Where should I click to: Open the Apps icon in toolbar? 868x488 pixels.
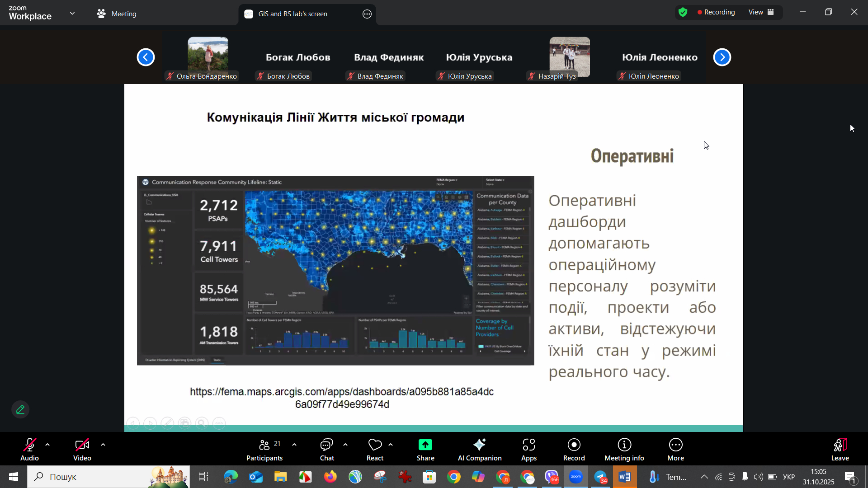(528, 449)
